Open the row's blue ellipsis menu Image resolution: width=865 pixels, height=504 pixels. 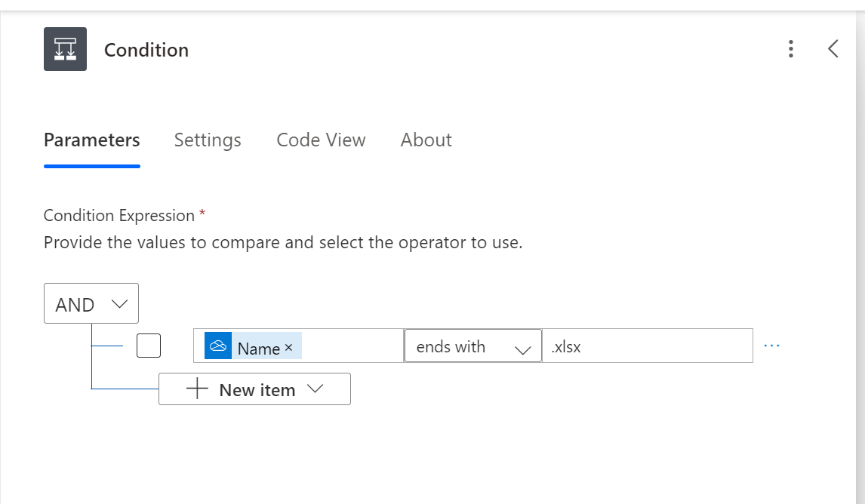click(771, 346)
